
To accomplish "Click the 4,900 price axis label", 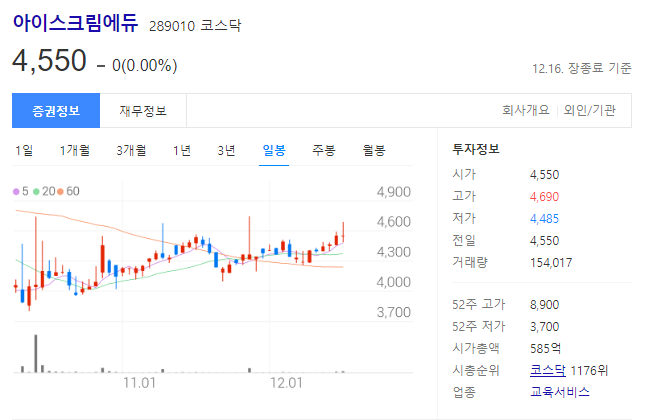I will point(393,192).
